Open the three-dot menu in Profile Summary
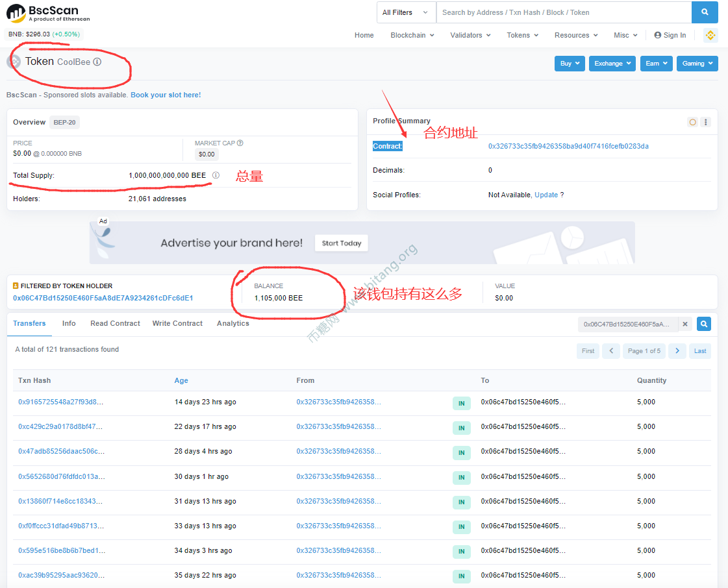This screenshot has height=588, width=728. click(706, 122)
